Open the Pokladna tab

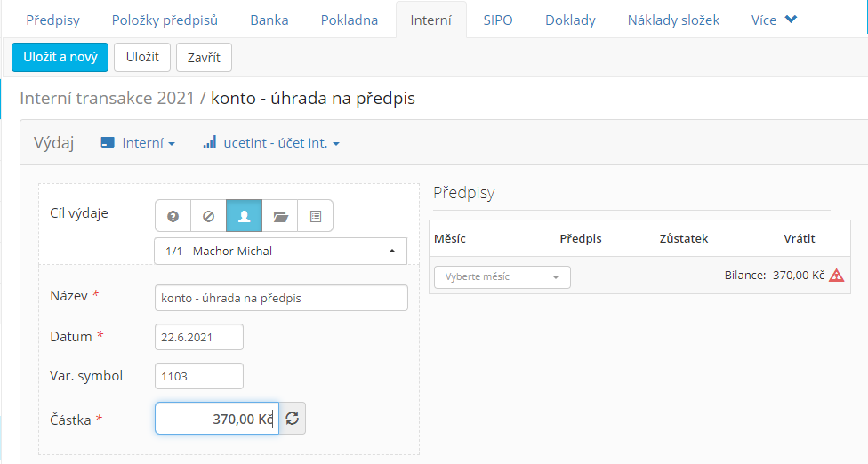[350, 20]
